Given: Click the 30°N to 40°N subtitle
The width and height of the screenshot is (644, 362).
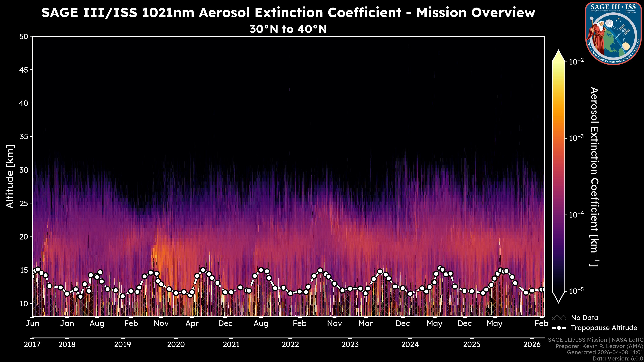Looking at the screenshot, I should tap(288, 29).
